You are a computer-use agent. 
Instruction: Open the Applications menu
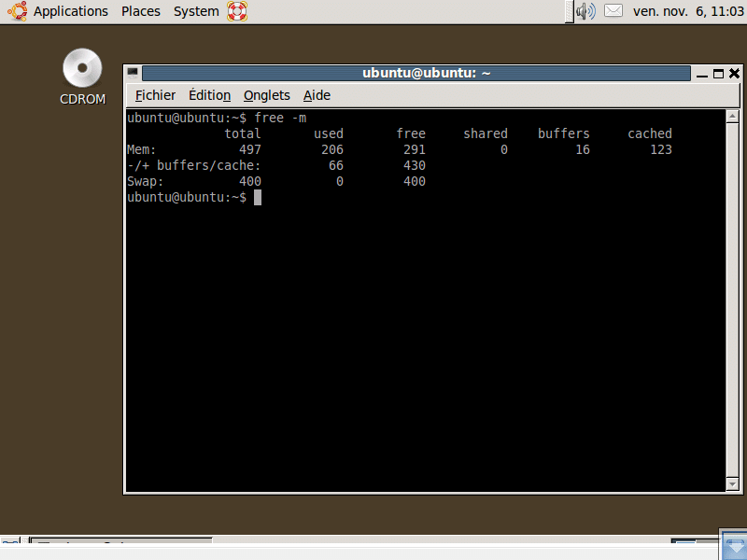(71, 11)
